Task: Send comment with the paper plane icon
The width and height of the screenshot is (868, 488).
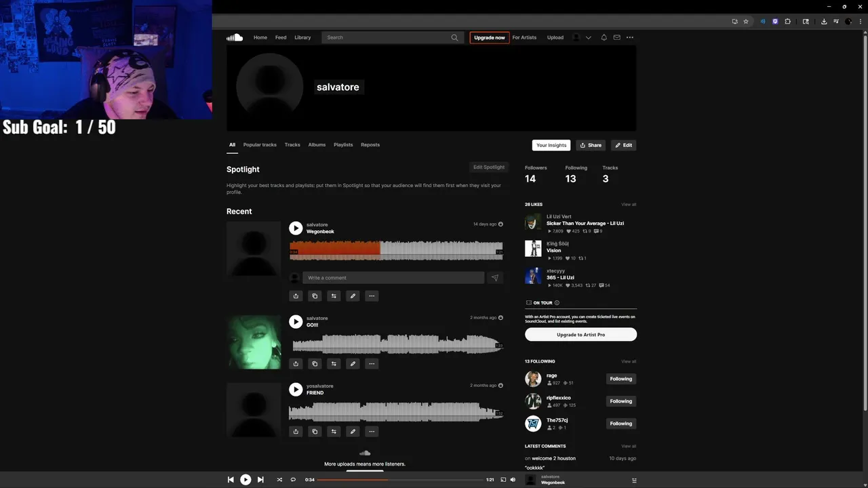Action: point(495,278)
